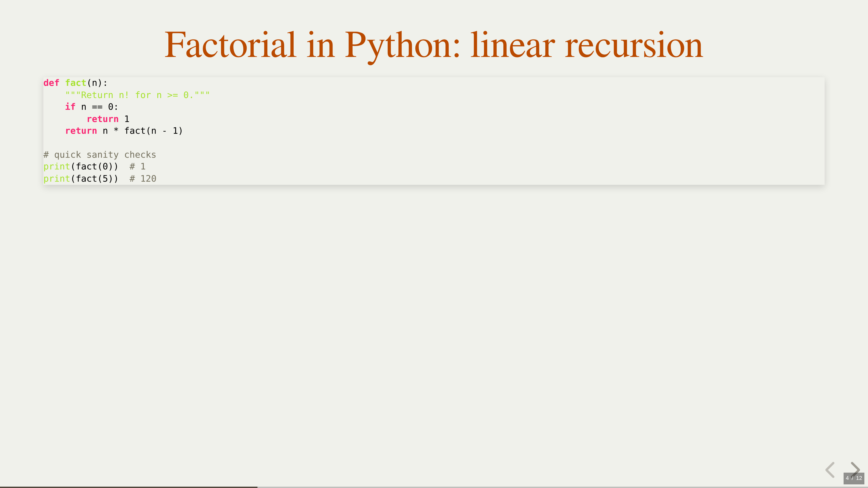Click the green 'fact' function name
Viewport: 868px width, 488px height.
(75, 83)
